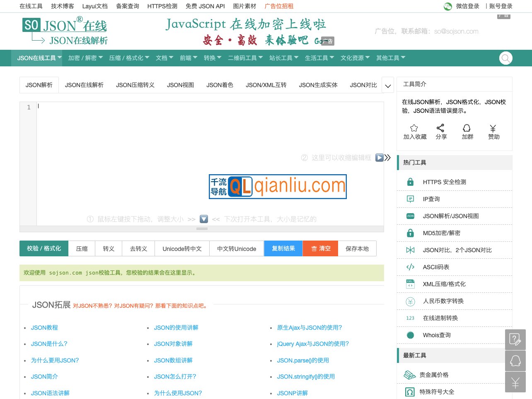Expand the 加密 / 解密 dropdown menu

(x=85, y=58)
